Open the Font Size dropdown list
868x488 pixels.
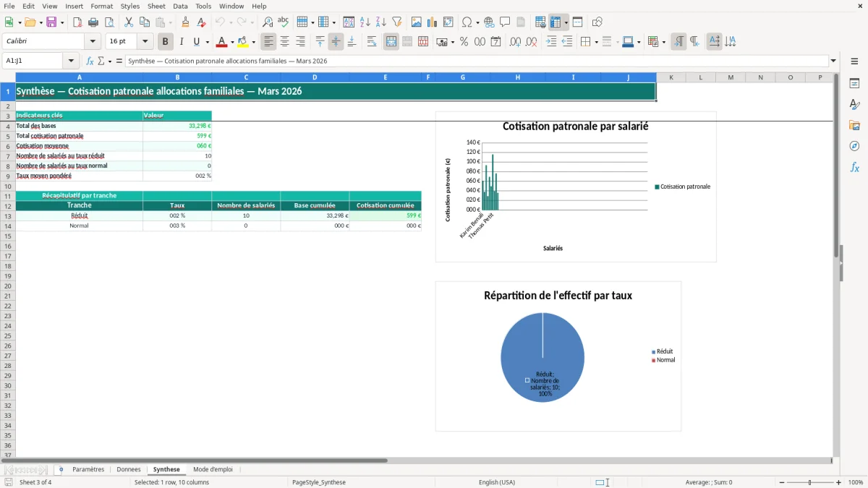coord(145,42)
